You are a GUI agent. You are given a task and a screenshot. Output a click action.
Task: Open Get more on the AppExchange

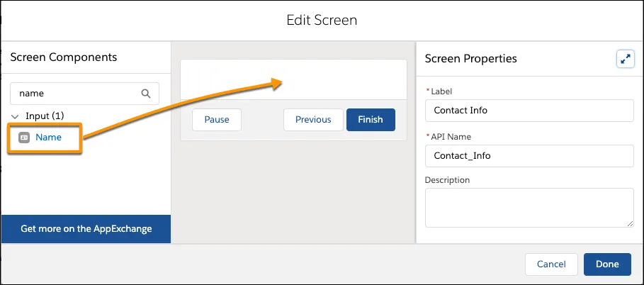(86, 228)
